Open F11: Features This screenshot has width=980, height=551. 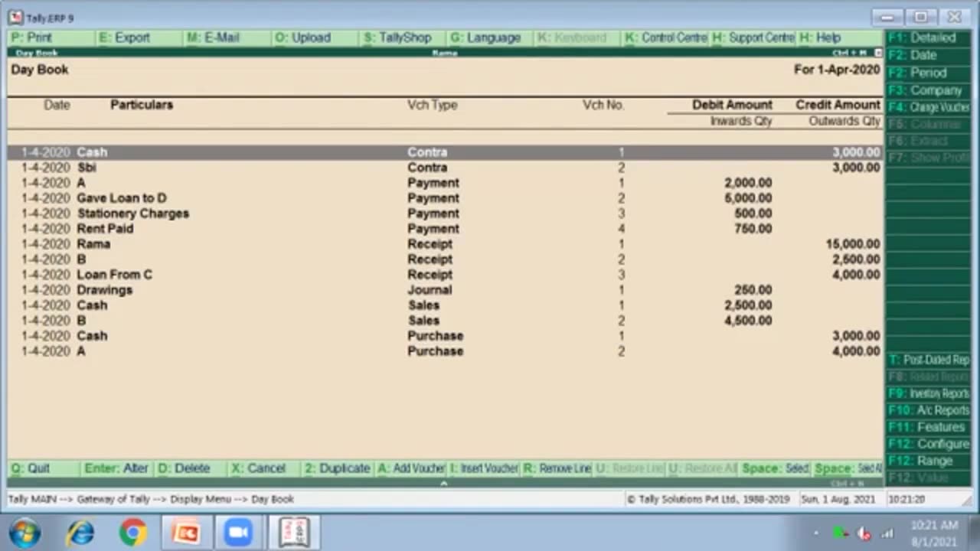tap(928, 427)
